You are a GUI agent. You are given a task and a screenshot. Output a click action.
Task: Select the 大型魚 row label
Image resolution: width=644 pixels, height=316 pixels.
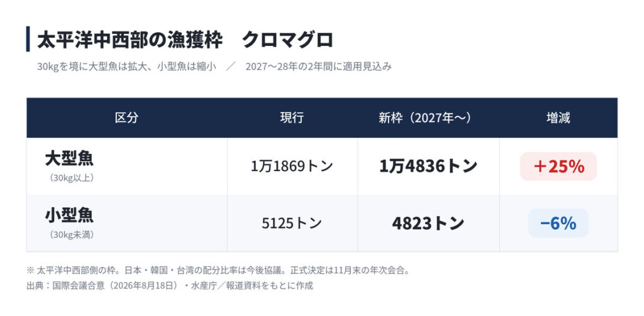point(69,159)
